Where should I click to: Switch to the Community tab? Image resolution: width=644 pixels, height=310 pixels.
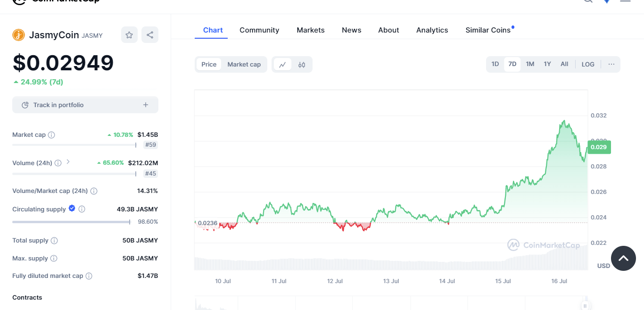point(259,30)
